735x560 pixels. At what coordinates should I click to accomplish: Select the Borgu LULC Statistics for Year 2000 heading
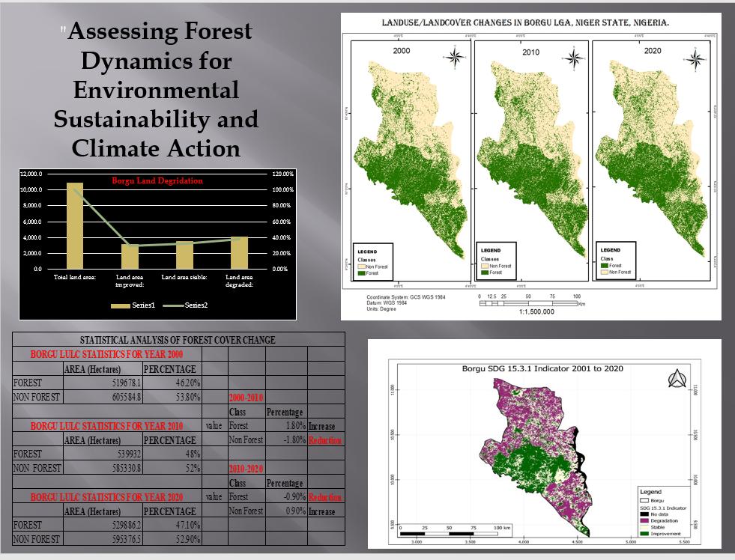point(106,354)
